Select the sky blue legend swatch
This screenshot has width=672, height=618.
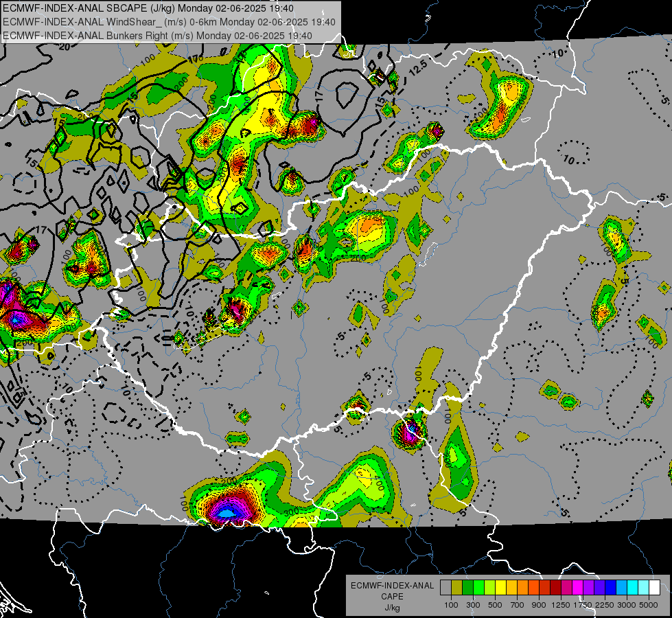[x=621, y=587]
